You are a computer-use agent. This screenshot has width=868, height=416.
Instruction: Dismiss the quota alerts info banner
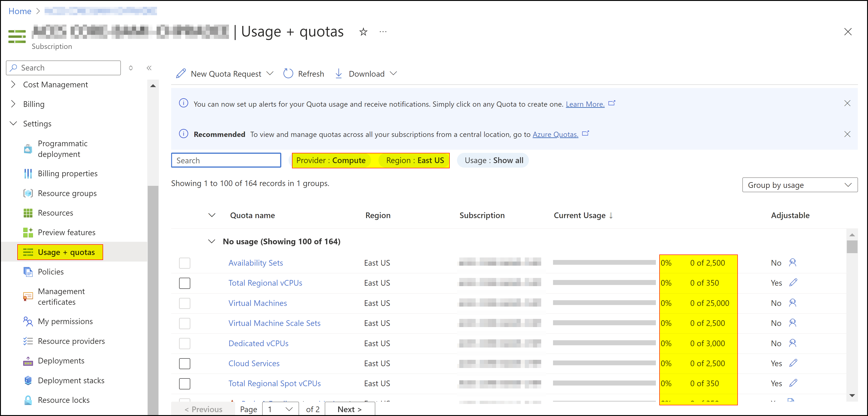pos(847,103)
